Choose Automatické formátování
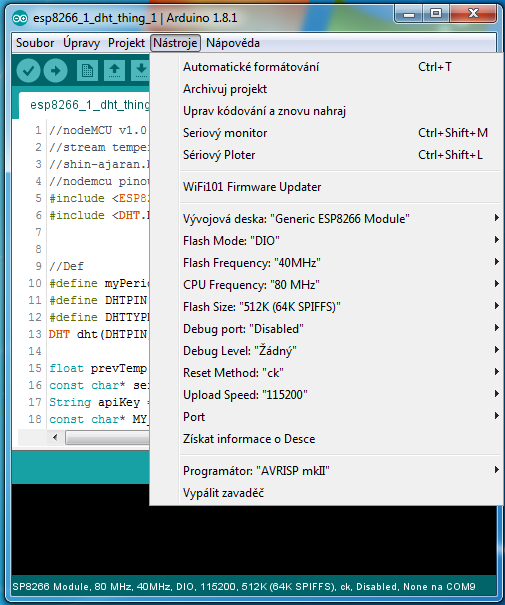 tap(326, 67)
